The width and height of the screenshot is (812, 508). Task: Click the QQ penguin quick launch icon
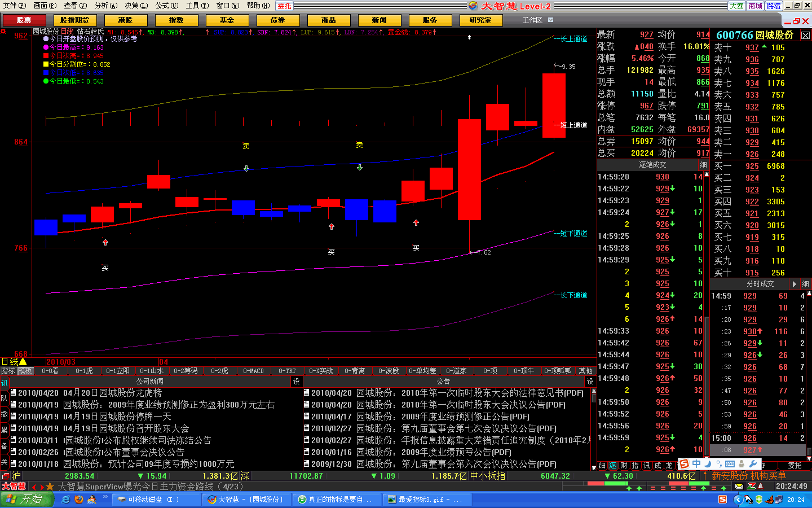(92, 500)
